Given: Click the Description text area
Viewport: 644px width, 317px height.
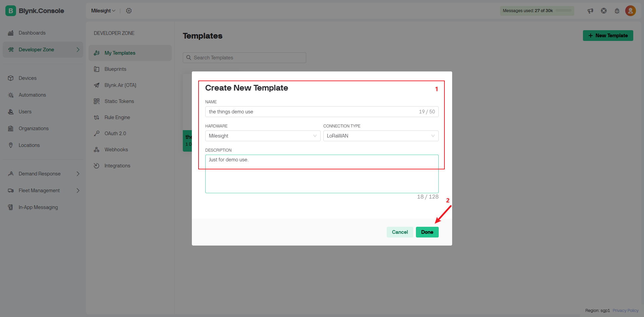Looking at the screenshot, I should point(322,174).
